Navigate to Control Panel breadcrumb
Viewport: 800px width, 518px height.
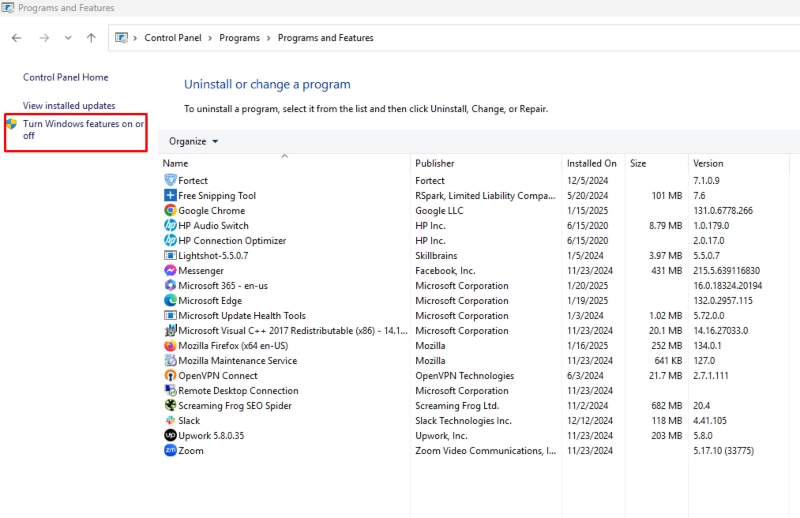pyautogui.click(x=172, y=38)
